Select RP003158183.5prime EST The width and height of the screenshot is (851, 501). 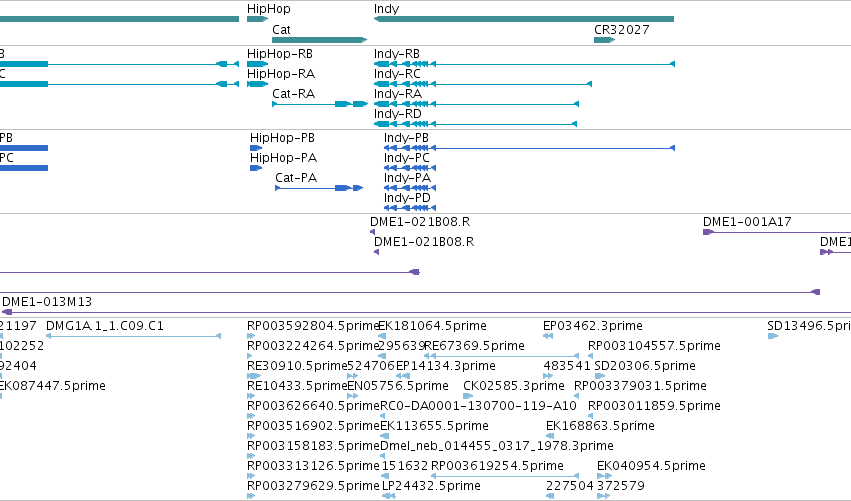click(313, 446)
